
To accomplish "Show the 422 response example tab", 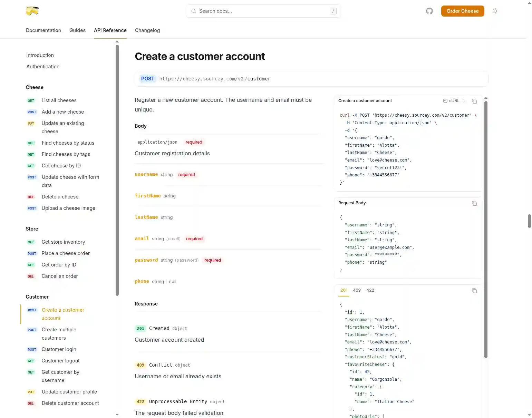I will point(370,290).
